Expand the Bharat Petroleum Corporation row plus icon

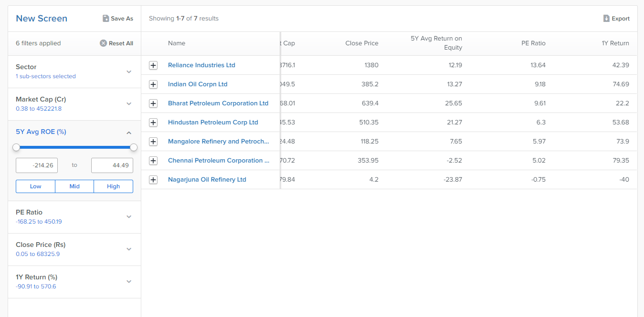pyautogui.click(x=153, y=103)
